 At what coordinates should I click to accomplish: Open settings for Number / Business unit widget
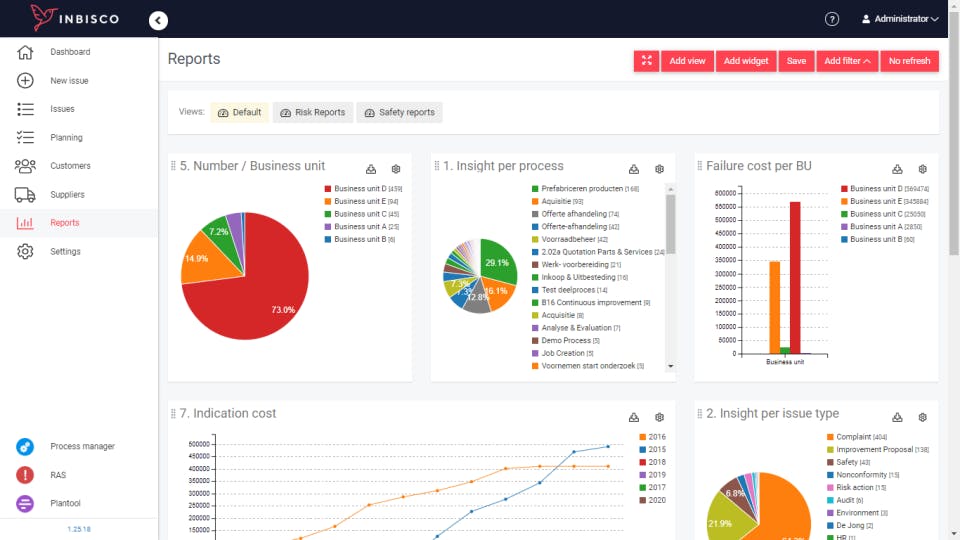coord(396,169)
